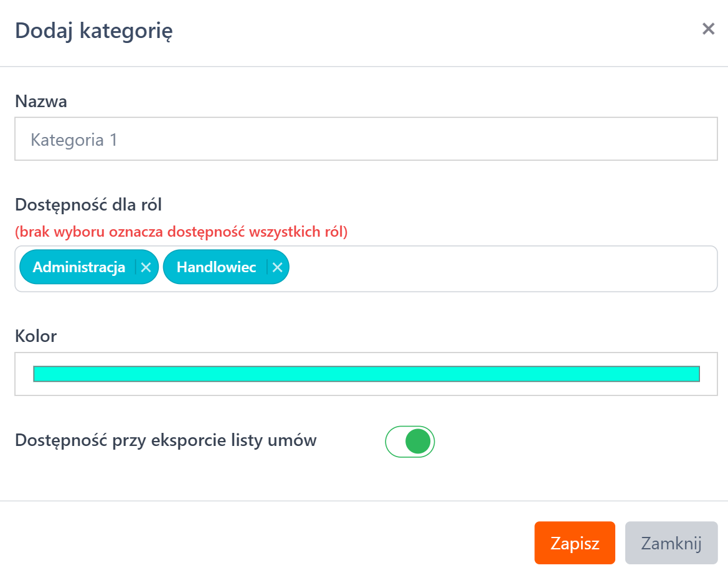Click the green knob of the export switch
This screenshot has width=728, height=578.
point(418,442)
